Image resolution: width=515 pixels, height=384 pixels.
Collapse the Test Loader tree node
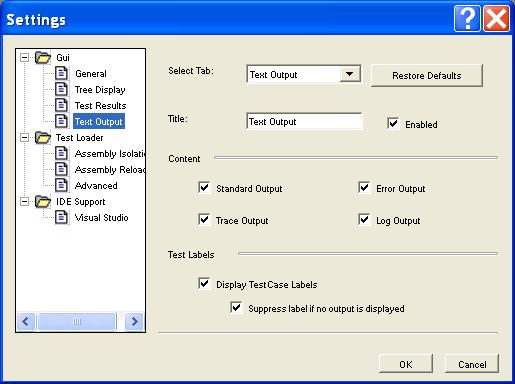click(x=24, y=137)
